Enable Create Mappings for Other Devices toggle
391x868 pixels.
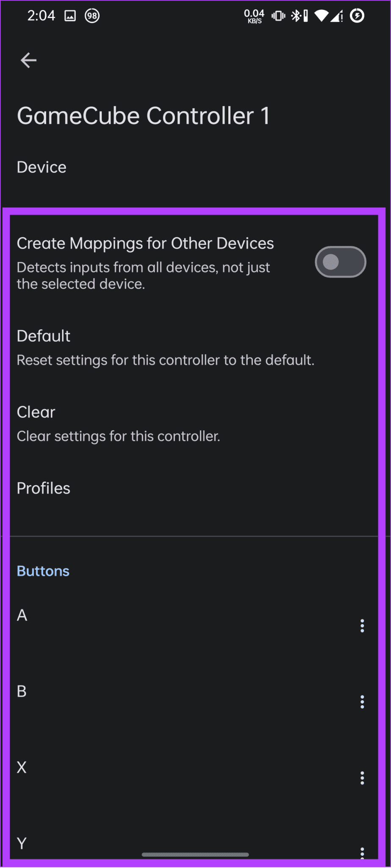(x=340, y=262)
